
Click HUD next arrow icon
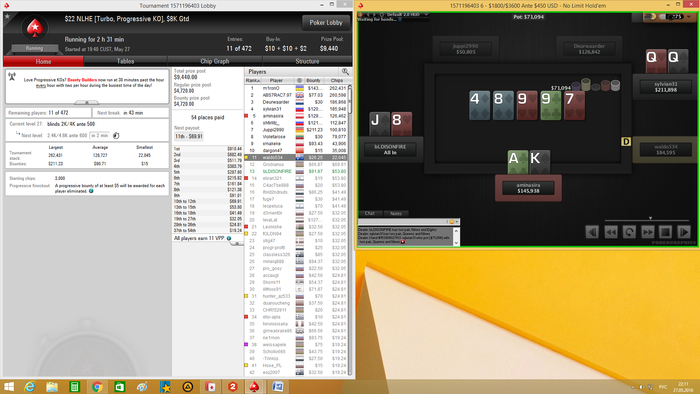coord(375,15)
